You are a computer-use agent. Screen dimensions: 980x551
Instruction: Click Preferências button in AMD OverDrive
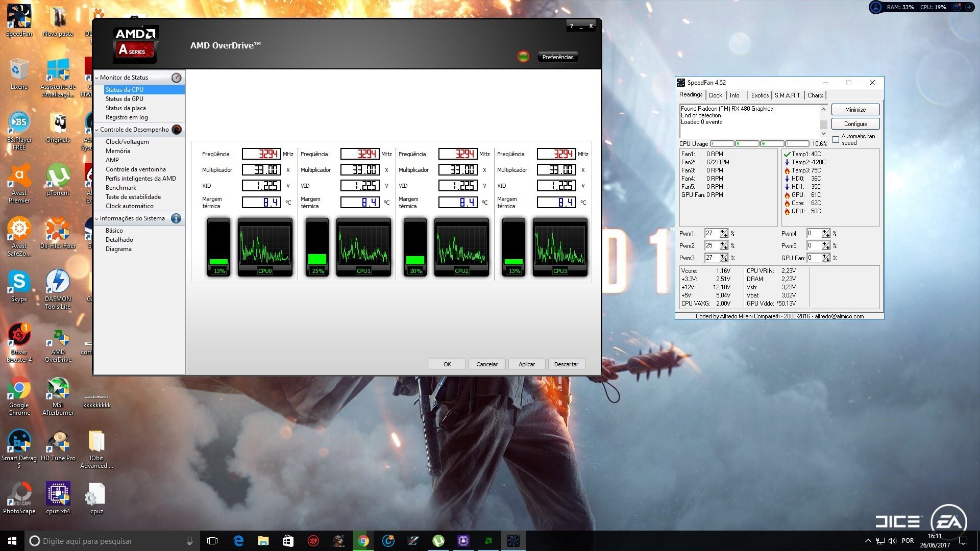(x=558, y=57)
